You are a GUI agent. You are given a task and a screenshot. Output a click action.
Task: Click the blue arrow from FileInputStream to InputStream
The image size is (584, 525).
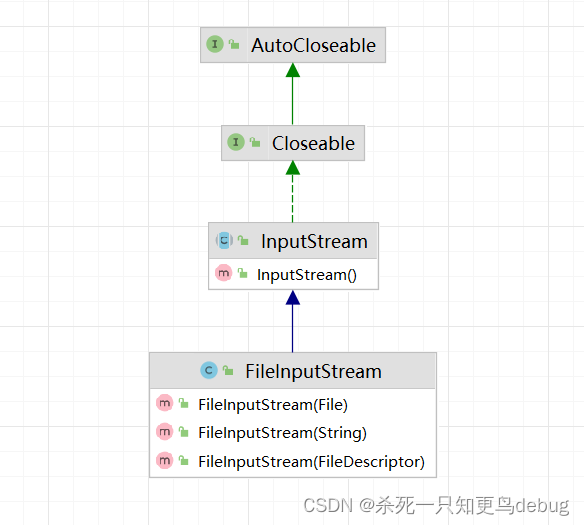tap(293, 321)
